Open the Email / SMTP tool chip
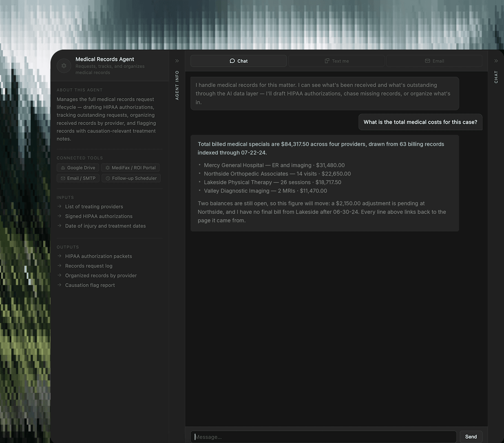 point(78,178)
